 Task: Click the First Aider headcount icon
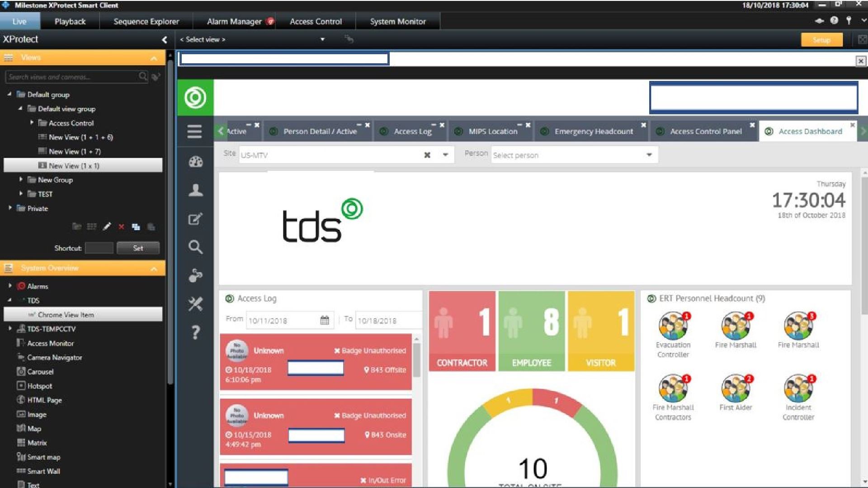[x=736, y=388]
